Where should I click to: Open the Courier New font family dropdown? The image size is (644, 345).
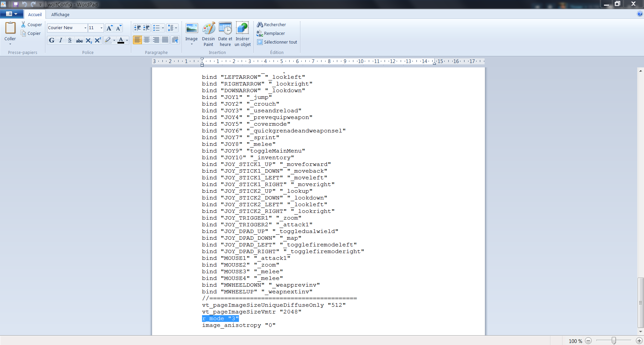click(85, 28)
